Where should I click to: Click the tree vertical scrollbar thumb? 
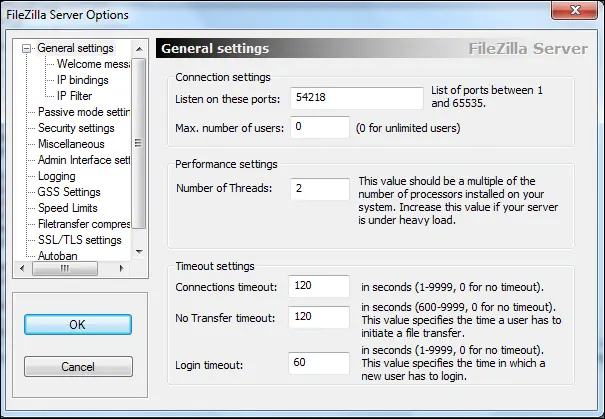139,144
